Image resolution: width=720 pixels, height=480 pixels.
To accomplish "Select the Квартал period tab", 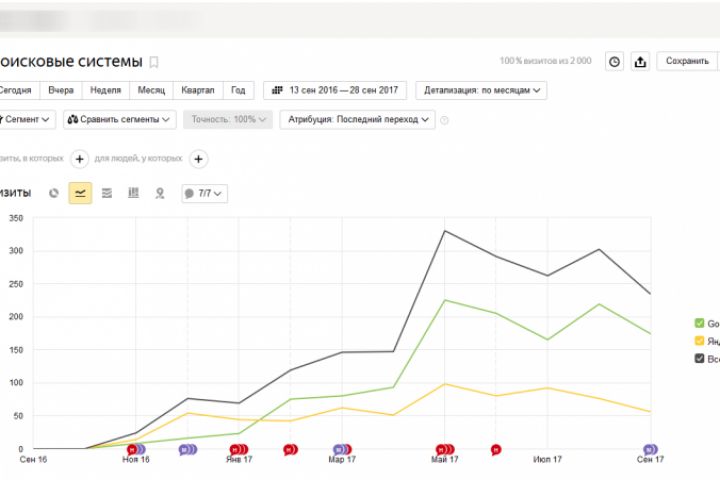I will point(196,90).
